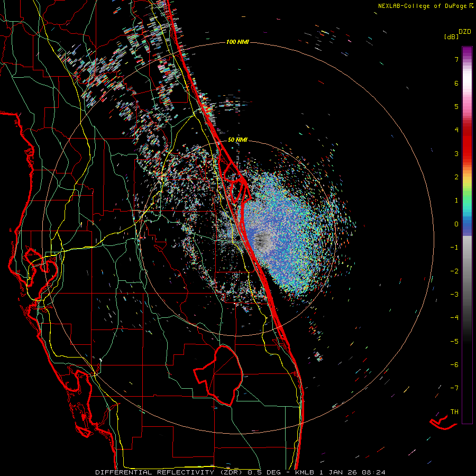This screenshot has width=476, height=476.
Task: Click the 08:24 timestamp
Action: [x=374, y=472]
